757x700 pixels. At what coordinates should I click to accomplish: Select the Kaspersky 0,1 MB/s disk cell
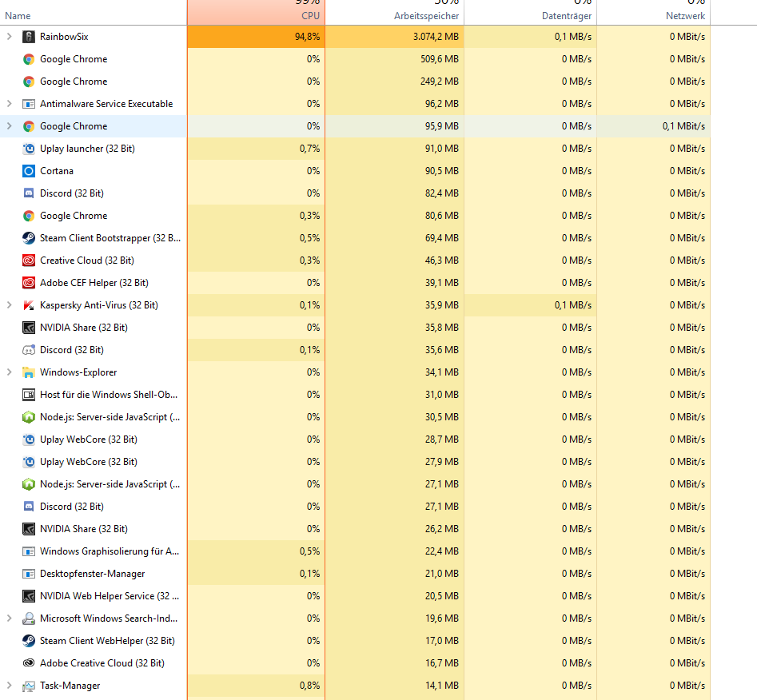point(530,305)
